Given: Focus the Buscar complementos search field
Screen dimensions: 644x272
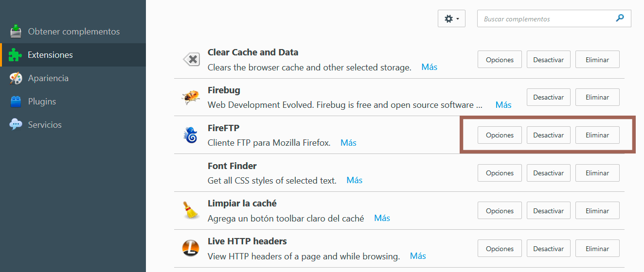Looking at the screenshot, I should (x=554, y=18).
